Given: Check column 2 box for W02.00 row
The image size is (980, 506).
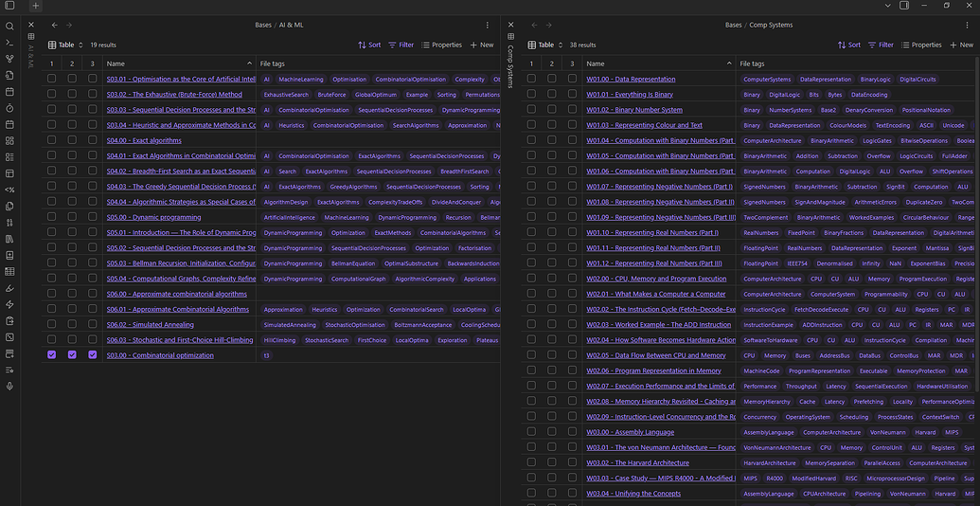Looking at the screenshot, I should [551, 279].
